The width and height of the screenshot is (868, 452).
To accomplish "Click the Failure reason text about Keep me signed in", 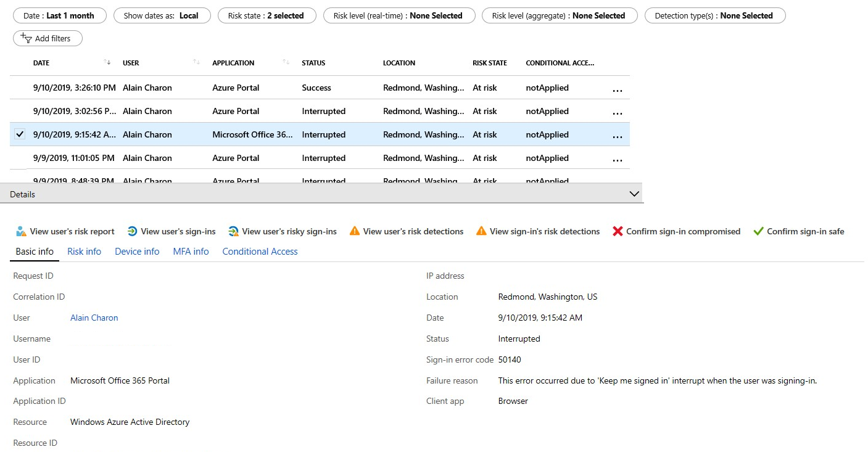I will click(658, 380).
